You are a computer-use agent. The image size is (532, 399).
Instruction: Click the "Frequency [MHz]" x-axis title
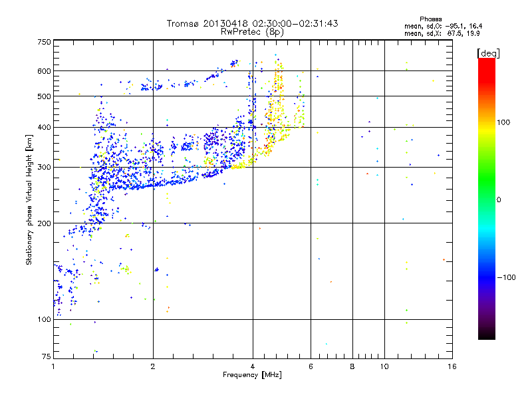[x=252, y=375]
